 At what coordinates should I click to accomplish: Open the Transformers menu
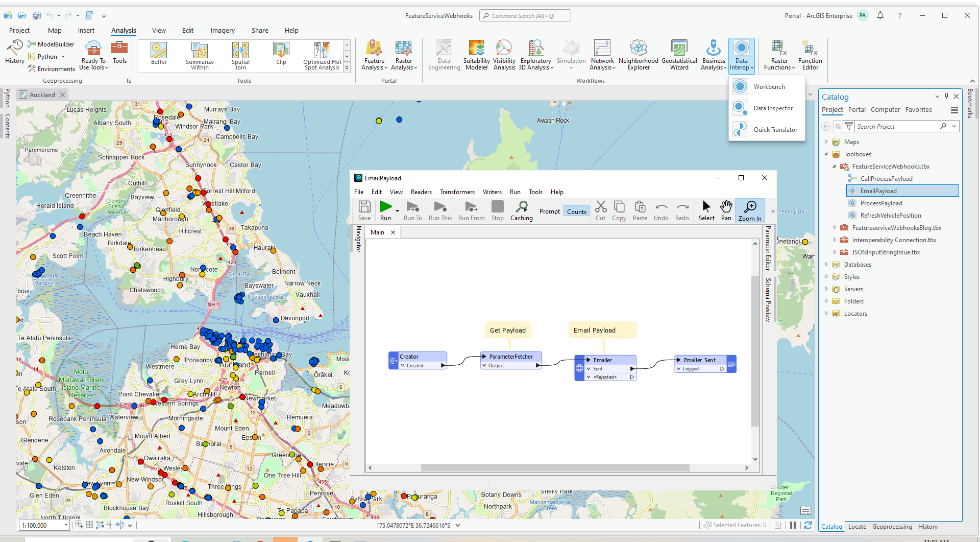coord(457,192)
